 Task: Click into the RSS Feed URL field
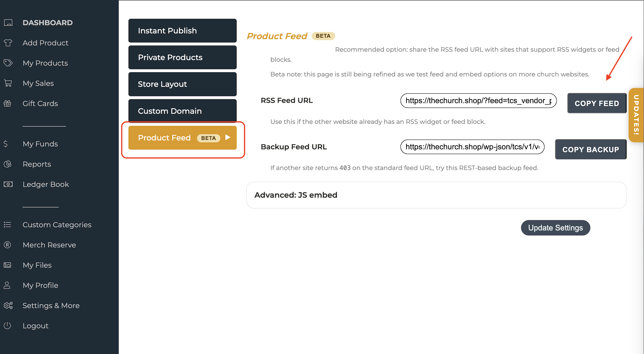(478, 101)
